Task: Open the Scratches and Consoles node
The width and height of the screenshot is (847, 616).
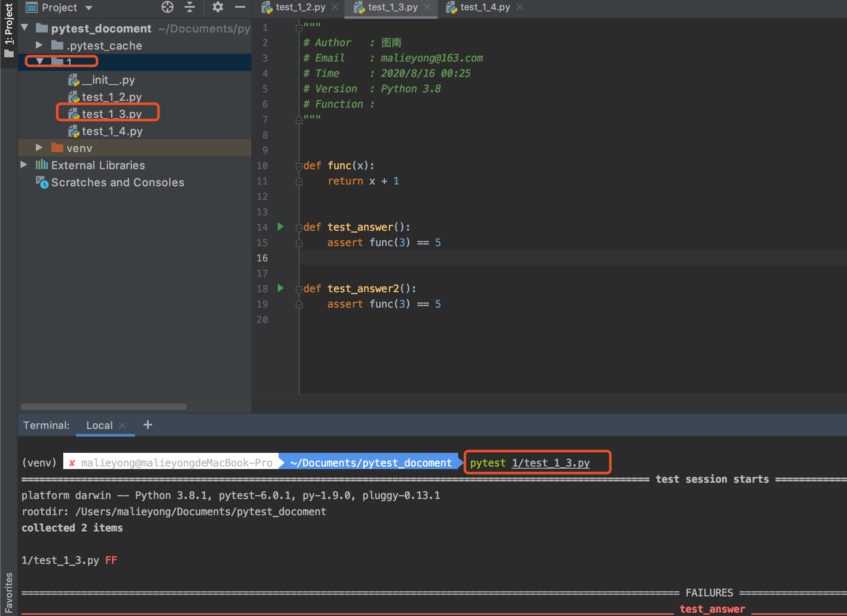Action: pos(118,182)
